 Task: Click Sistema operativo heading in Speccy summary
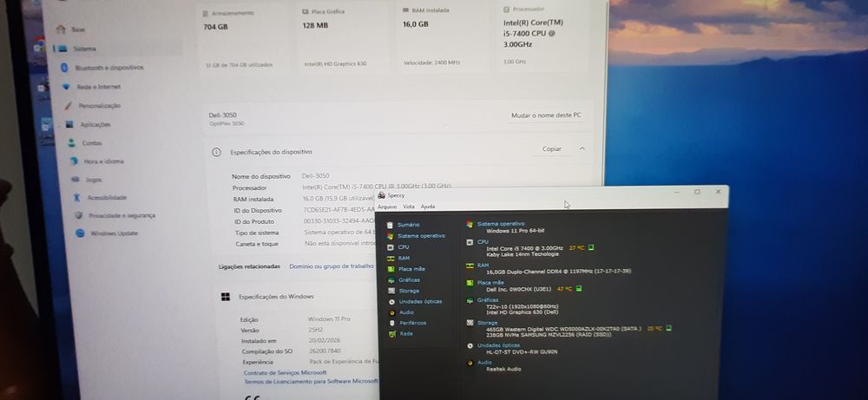(501, 224)
